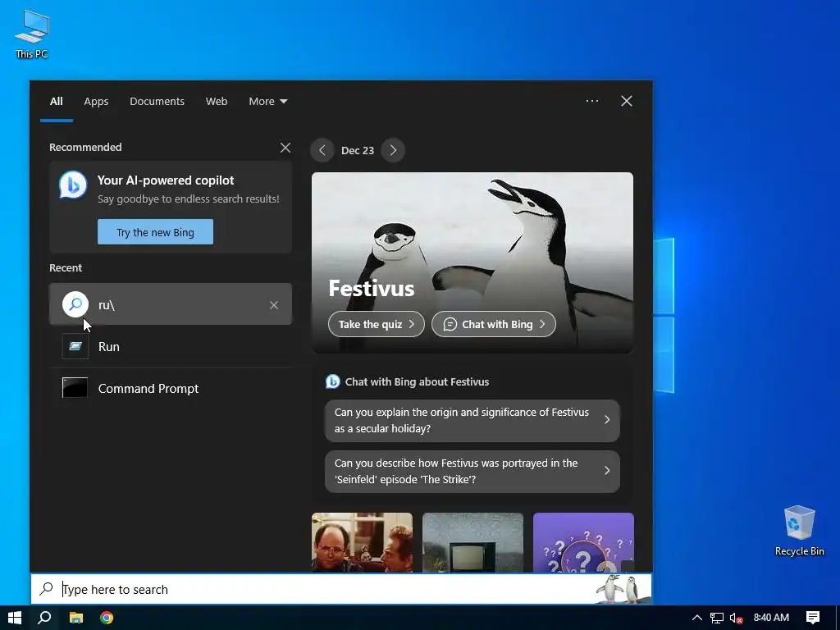Show hidden system tray icons
Image resolution: width=840 pixels, height=630 pixels.
697,618
